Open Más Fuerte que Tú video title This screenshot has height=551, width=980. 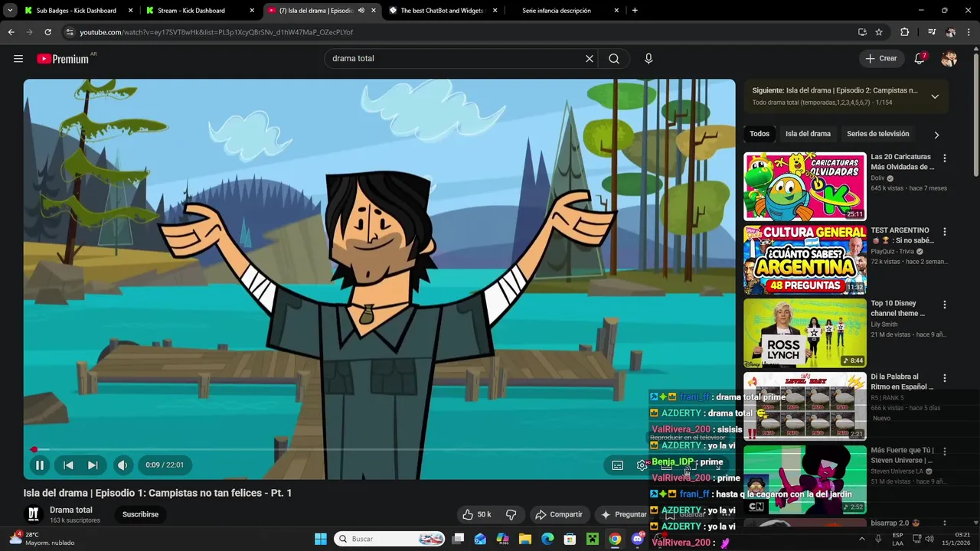pos(903,455)
